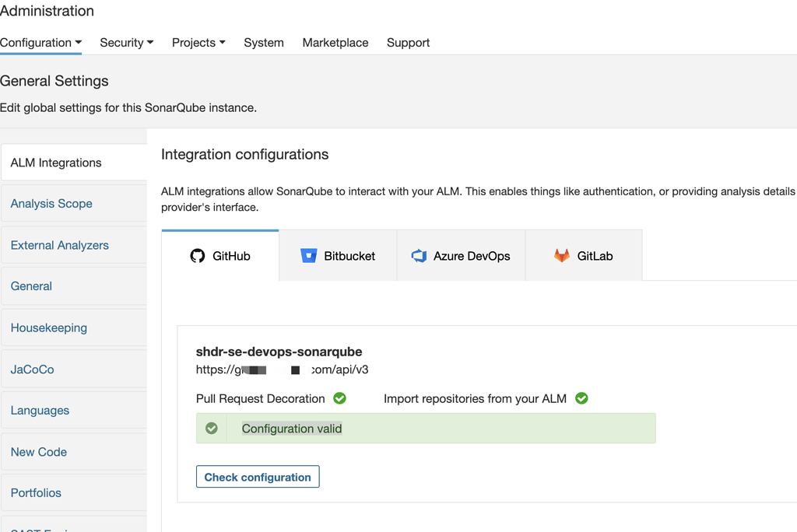Select the Housekeeping settings category
Viewport: 797px width, 532px height.
[49, 327]
